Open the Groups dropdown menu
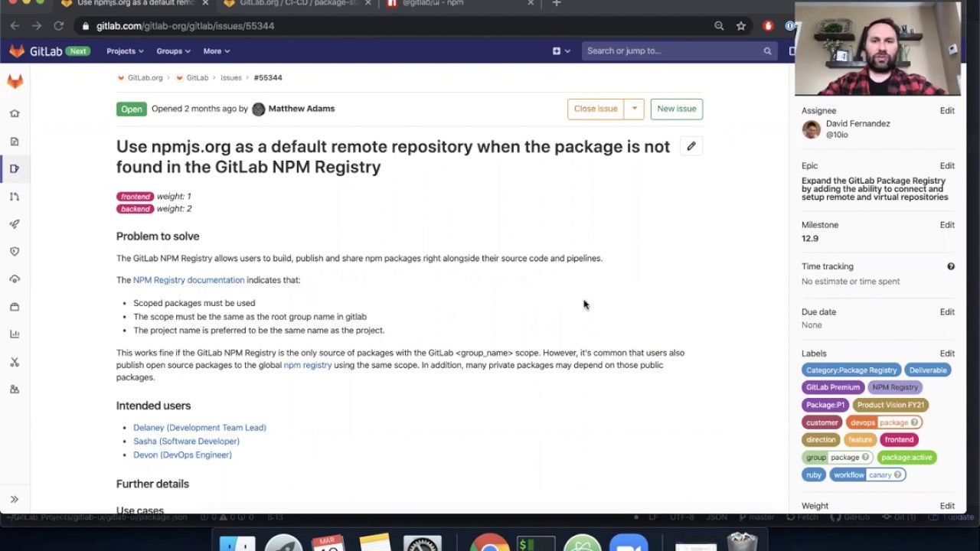 point(173,51)
